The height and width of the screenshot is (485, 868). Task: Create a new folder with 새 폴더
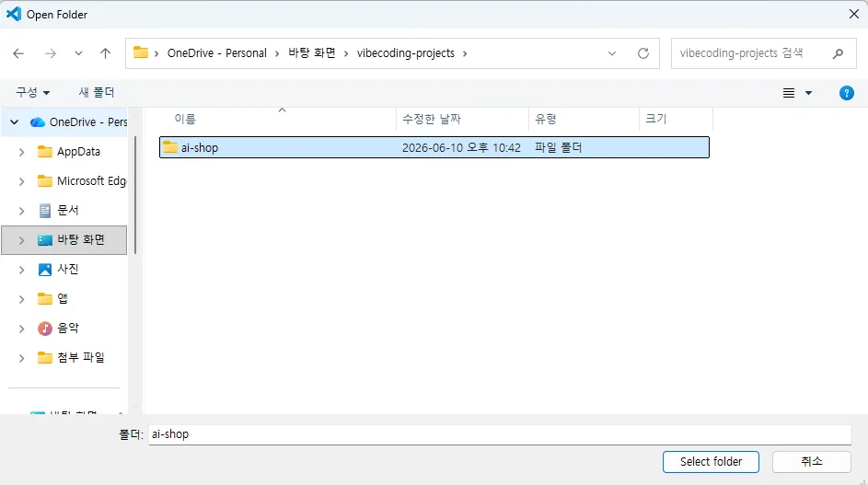[97, 92]
